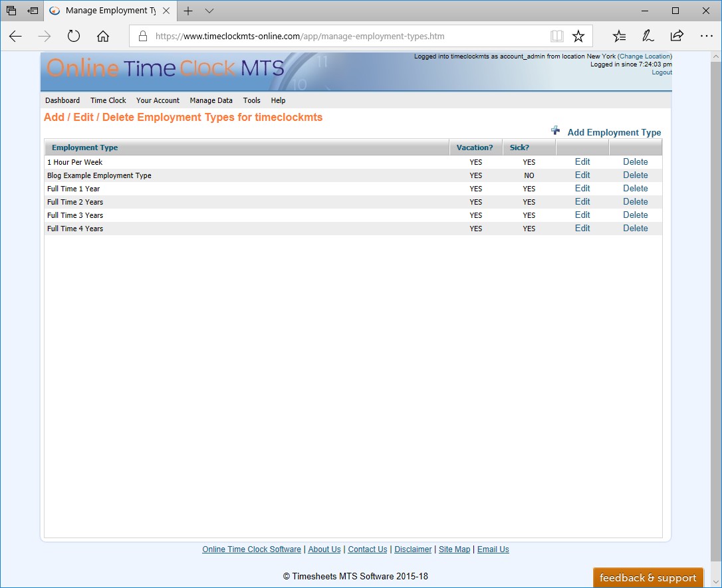Viewport: 722px width, 588px height.
Task: Show tab previews chevron
Action: [x=209, y=11]
